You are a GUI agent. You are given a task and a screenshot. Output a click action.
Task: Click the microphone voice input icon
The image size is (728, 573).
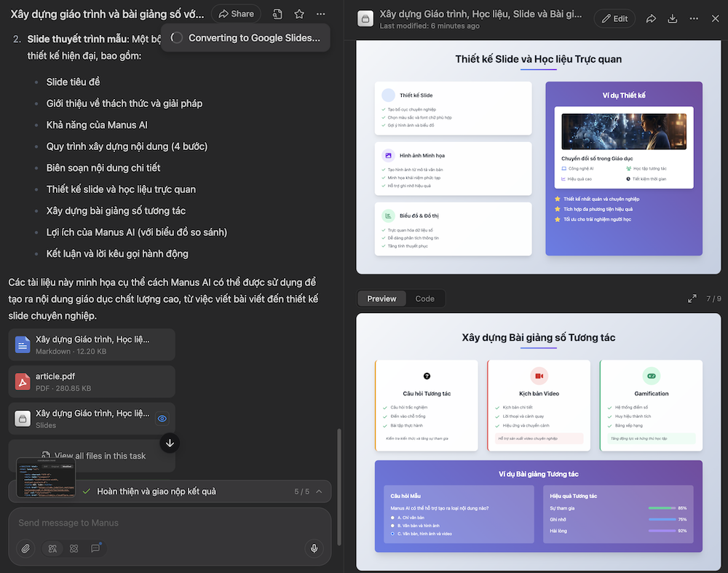click(x=314, y=548)
